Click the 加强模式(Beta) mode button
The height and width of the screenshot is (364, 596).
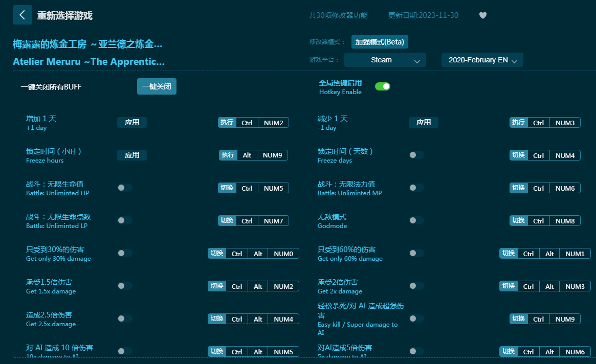380,42
